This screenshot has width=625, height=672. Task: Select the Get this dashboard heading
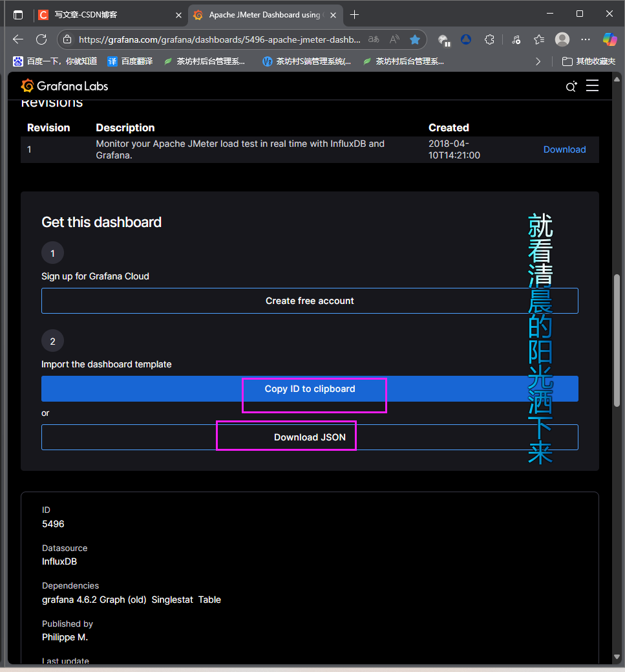(x=101, y=222)
